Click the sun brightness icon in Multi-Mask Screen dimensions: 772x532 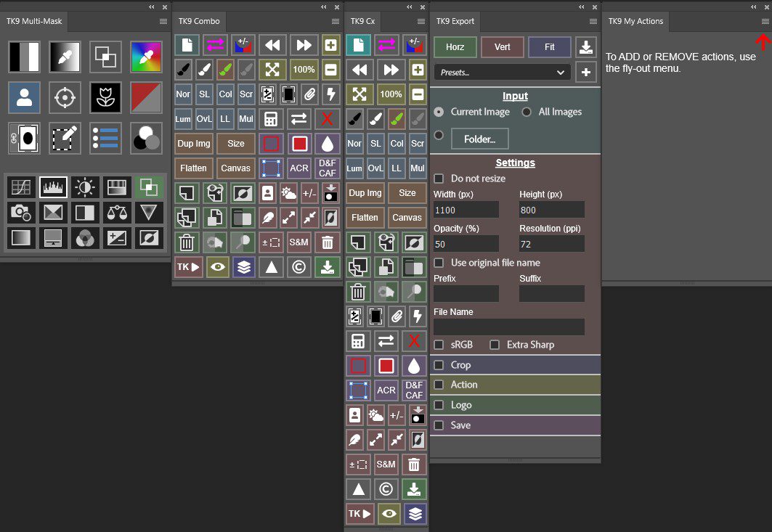tap(85, 187)
